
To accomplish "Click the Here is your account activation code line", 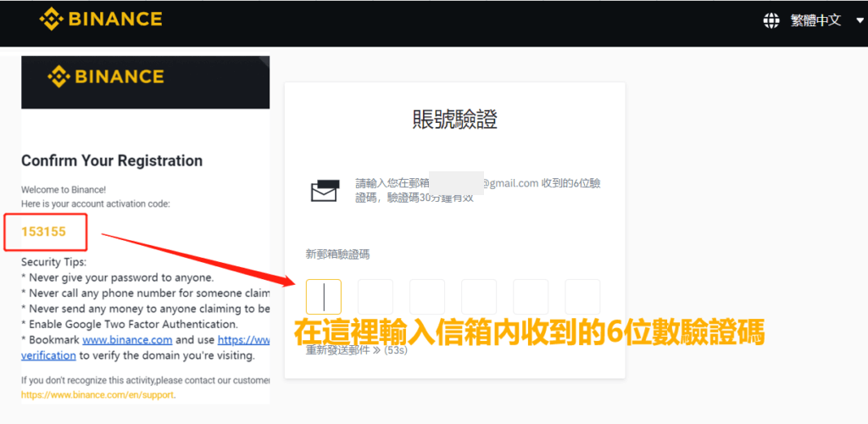I will [96, 204].
